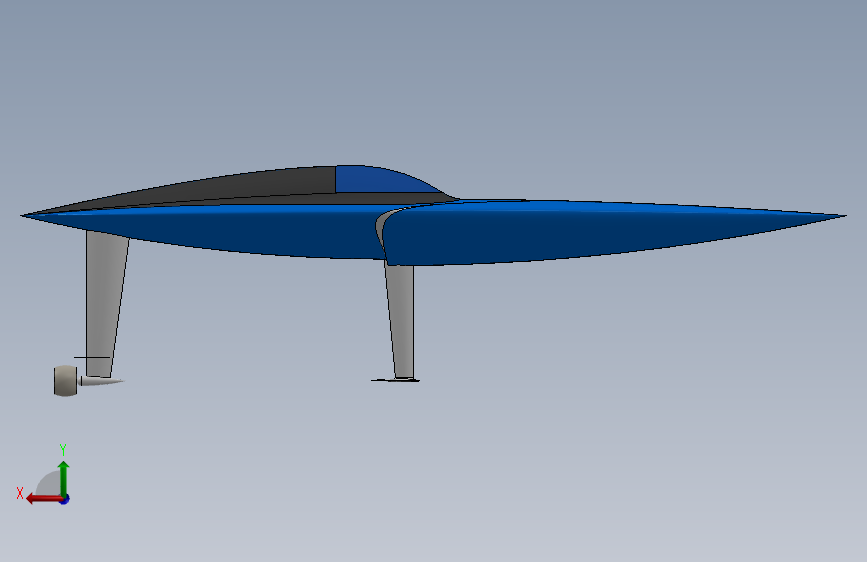Select the beige motor pod at strut bottom
Screen dimensions: 867x562
click(x=65, y=381)
